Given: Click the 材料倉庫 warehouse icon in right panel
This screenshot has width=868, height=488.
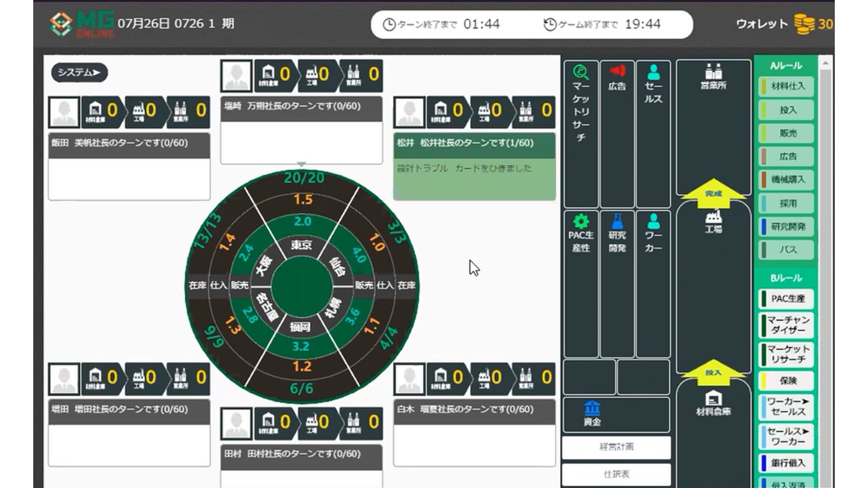Looking at the screenshot, I should coord(713,399).
